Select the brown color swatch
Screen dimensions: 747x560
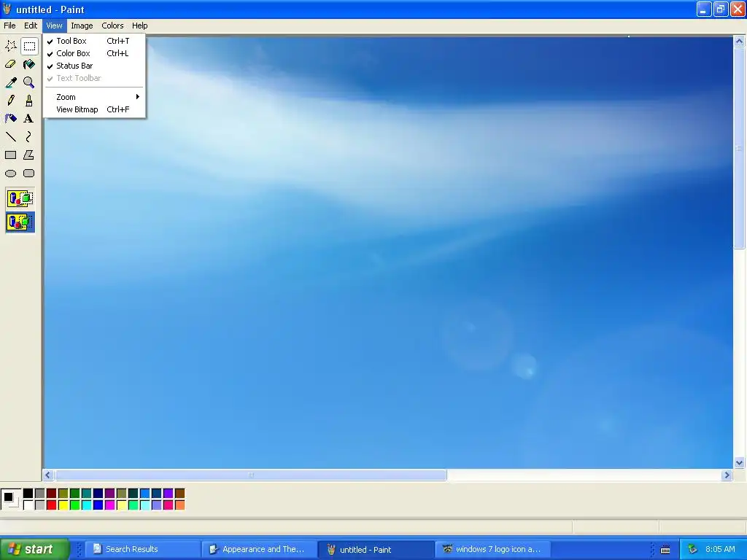(x=180, y=494)
